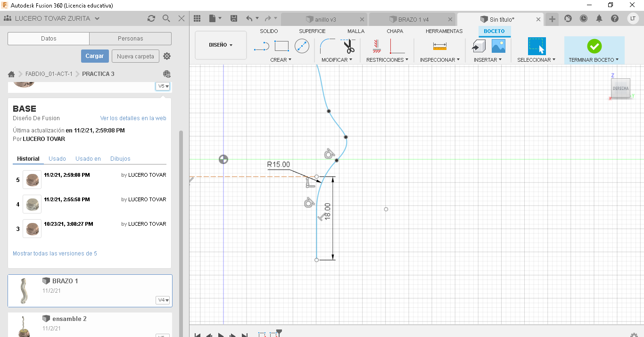This screenshot has height=337, width=644.
Task: Switch to the SUPERFICIE ribbon tab
Action: pyautogui.click(x=312, y=31)
